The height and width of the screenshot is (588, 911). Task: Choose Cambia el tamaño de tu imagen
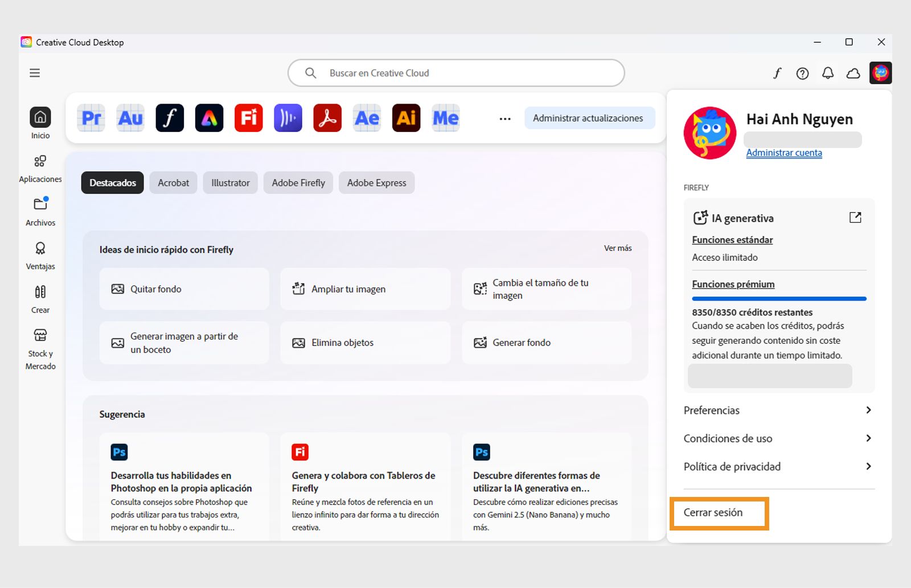547,289
